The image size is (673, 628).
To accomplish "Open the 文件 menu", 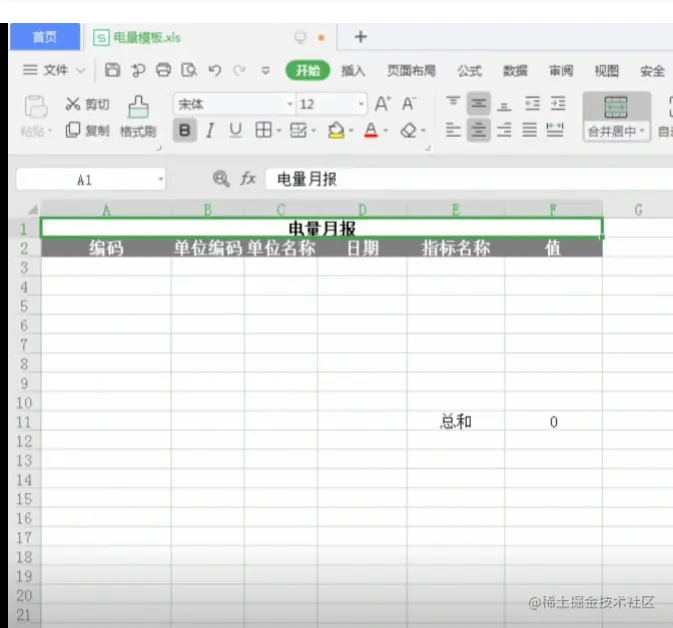I will (55, 70).
